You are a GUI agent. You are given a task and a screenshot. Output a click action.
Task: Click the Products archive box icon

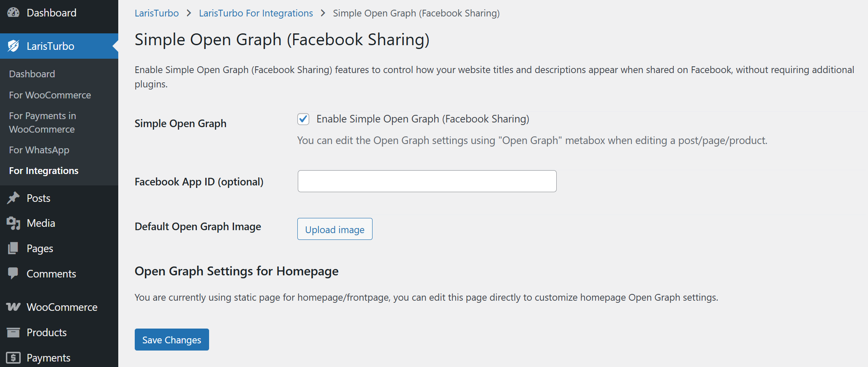(14, 332)
